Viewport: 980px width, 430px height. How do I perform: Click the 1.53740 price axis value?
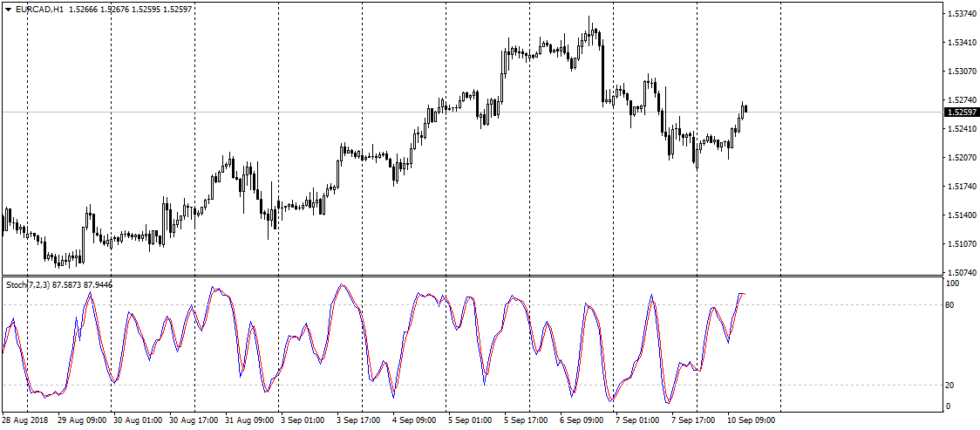pos(961,14)
